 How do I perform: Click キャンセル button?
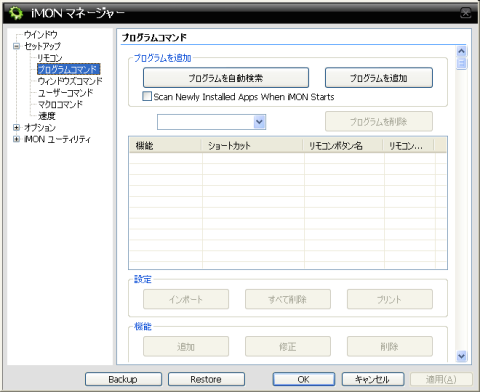(x=373, y=379)
